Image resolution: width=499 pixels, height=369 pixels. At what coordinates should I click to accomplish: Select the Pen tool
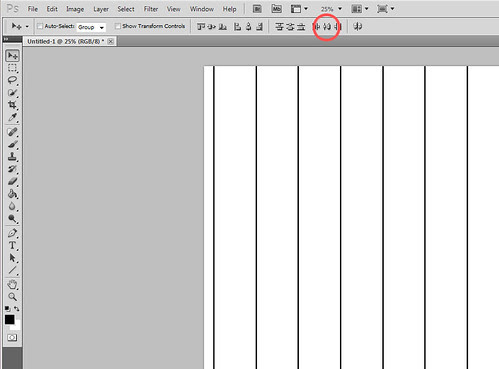[x=12, y=233]
